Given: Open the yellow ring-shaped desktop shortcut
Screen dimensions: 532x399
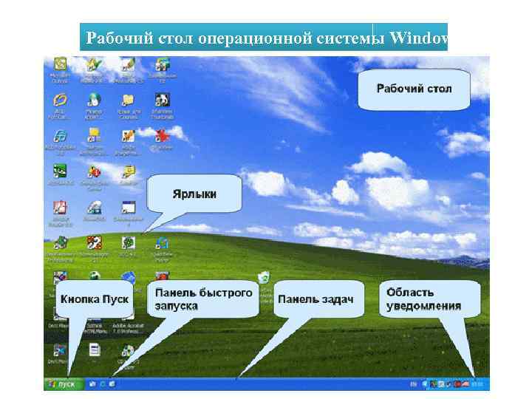Looking at the screenshot, I should pyautogui.click(x=61, y=100).
